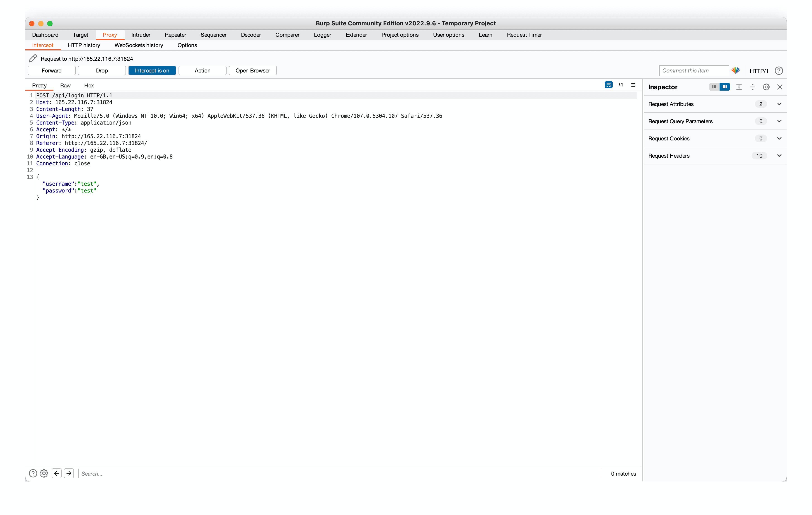Switch Inspector to right docked layout

pos(724,87)
